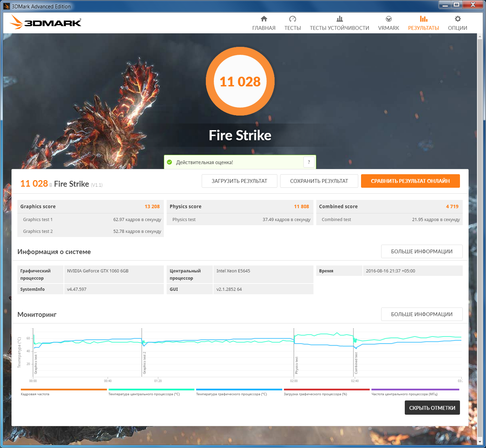Click the 37.49 кадров в секунду value
This screenshot has width=486, height=448.
click(286, 219)
